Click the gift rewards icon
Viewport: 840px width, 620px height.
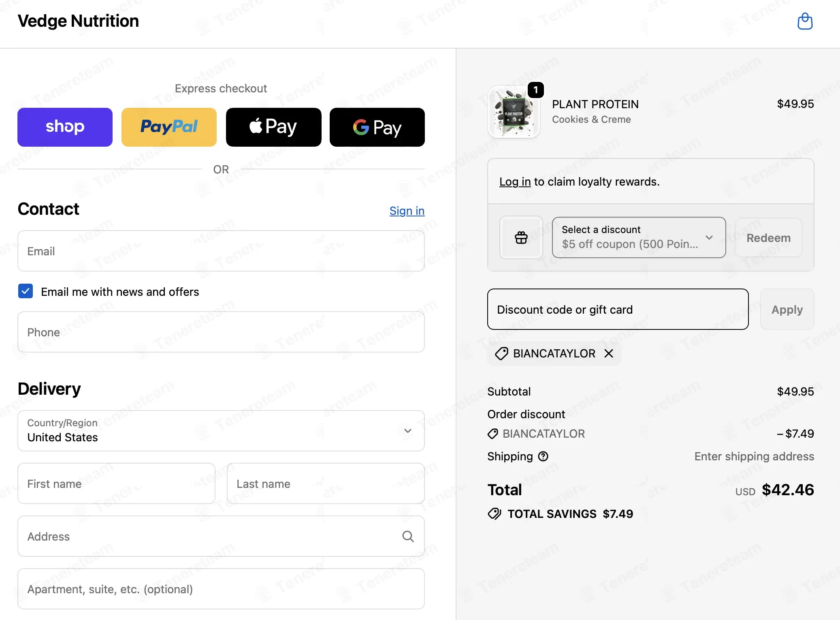[521, 237]
